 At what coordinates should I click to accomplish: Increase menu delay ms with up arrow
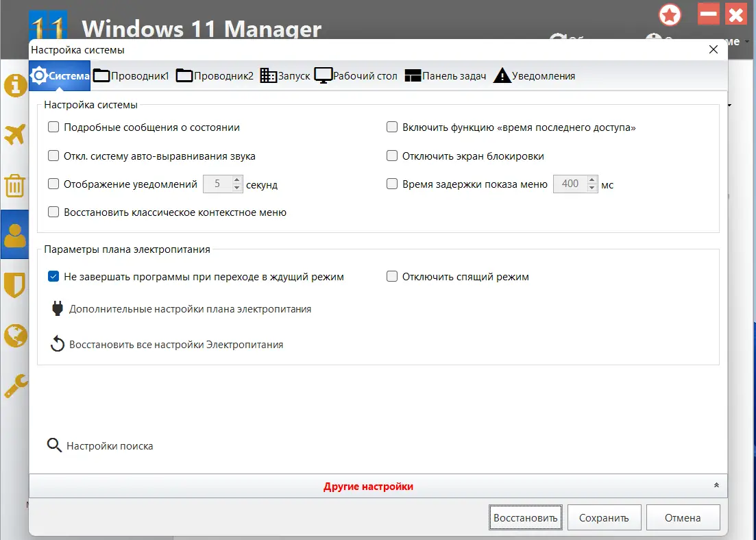(x=592, y=180)
